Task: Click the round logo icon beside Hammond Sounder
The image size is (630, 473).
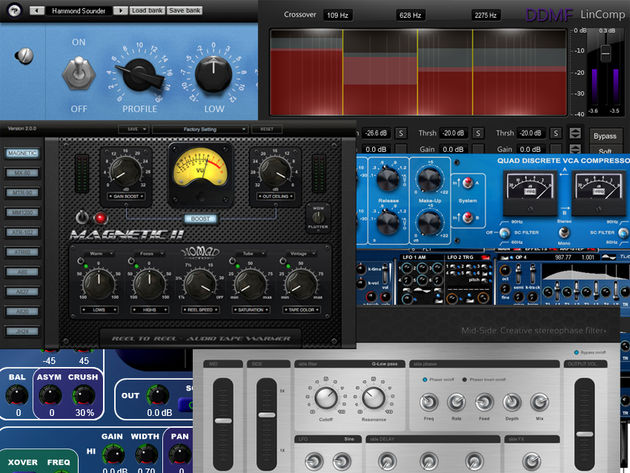Action: pyautogui.click(x=14, y=10)
